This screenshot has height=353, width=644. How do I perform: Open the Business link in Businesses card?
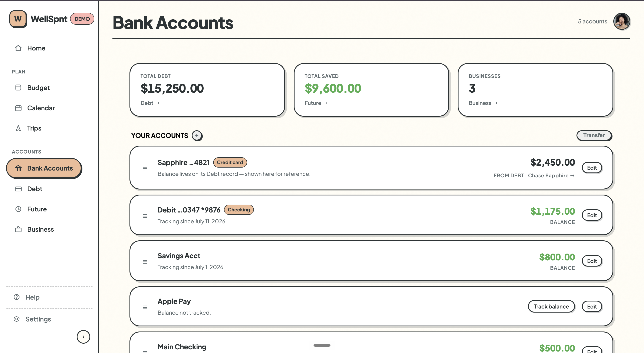483,103
